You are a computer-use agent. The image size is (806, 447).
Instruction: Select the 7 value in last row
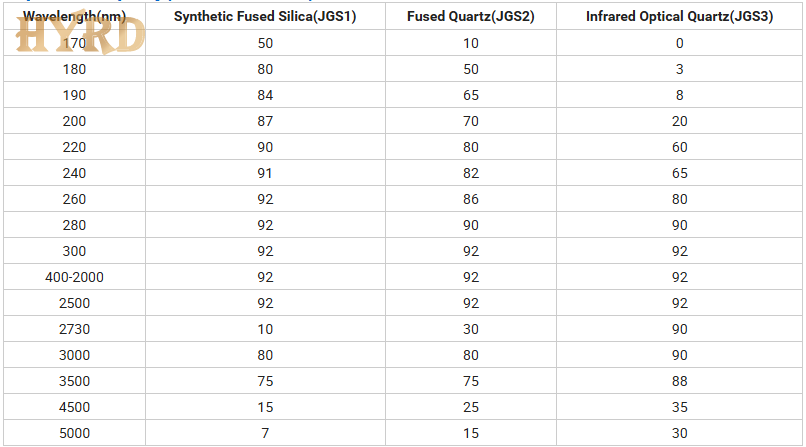point(265,433)
